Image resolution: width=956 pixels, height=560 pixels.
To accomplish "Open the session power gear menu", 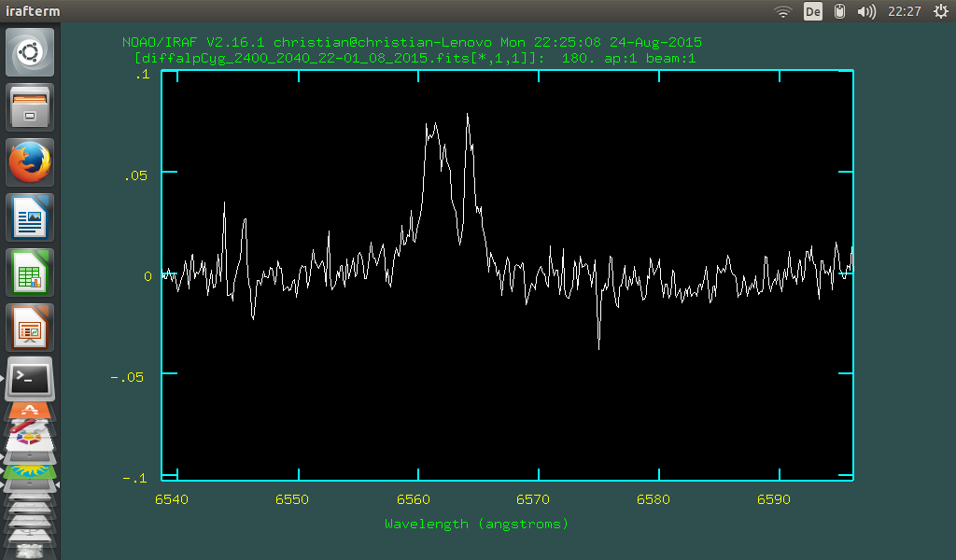I will click(x=939, y=11).
